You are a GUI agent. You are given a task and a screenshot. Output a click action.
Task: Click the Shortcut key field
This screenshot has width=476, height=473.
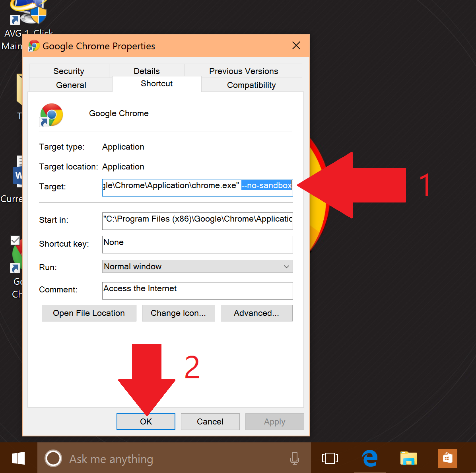(x=197, y=245)
